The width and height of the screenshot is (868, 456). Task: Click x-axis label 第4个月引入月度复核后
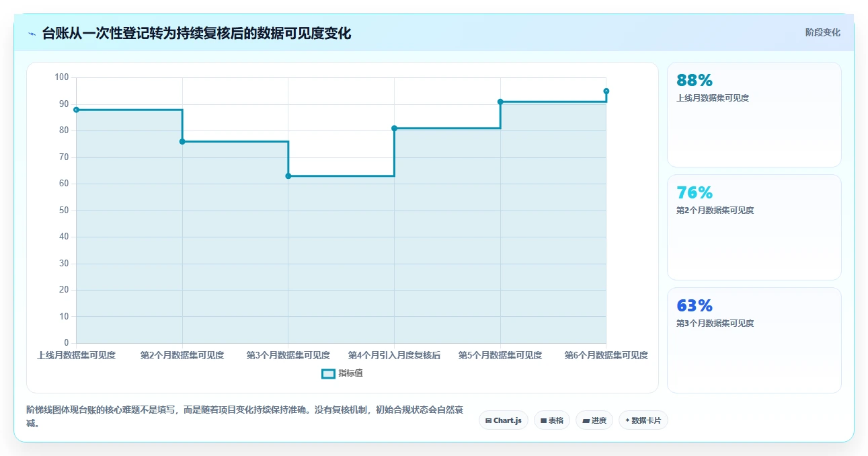click(395, 355)
